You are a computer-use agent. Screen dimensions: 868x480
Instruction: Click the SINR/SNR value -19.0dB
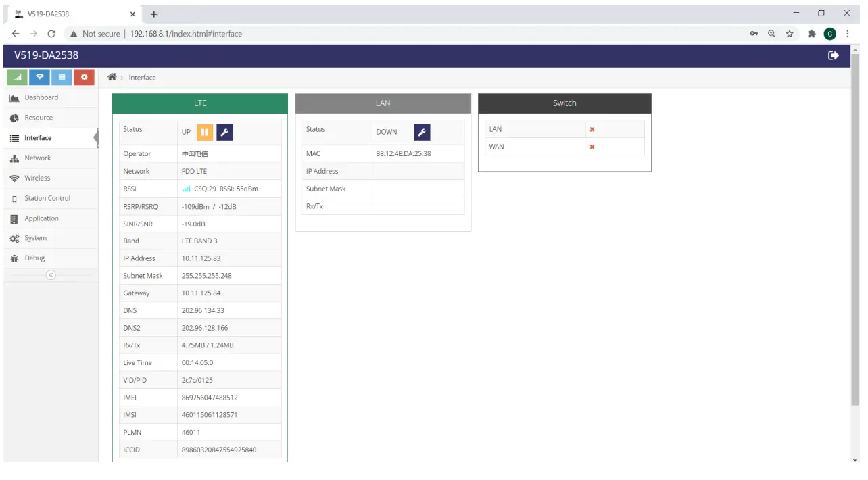click(193, 224)
